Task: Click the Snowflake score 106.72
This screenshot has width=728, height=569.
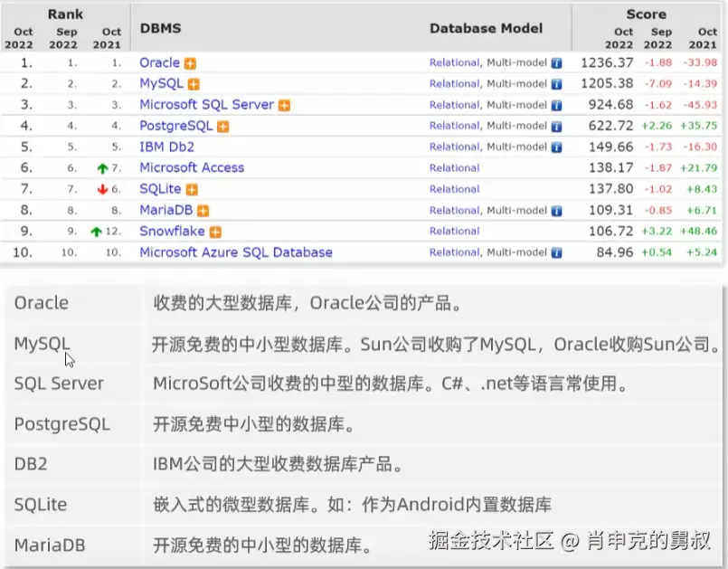Action: click(610, 231)
